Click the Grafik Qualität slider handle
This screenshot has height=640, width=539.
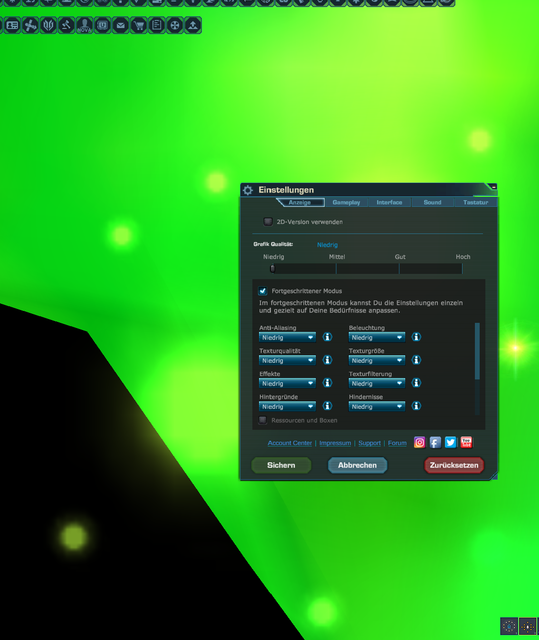click(273, 269)
